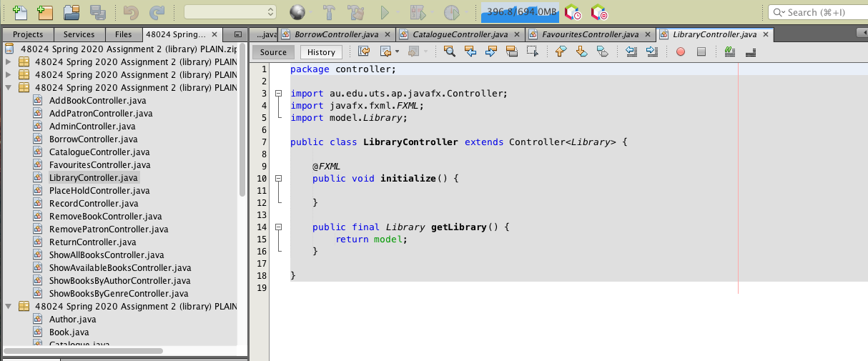Viewport: 868px width, 361px height.
Task: Click the Undo arrow icon
Action: point(131,12)
